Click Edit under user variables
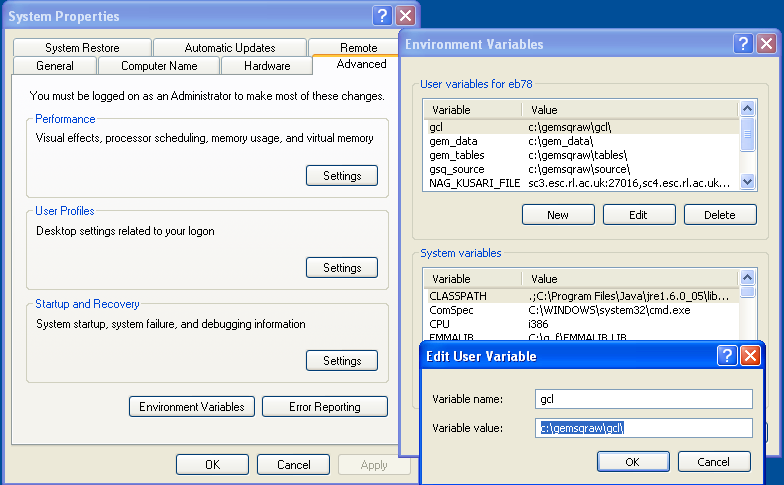 coord(639,215)
